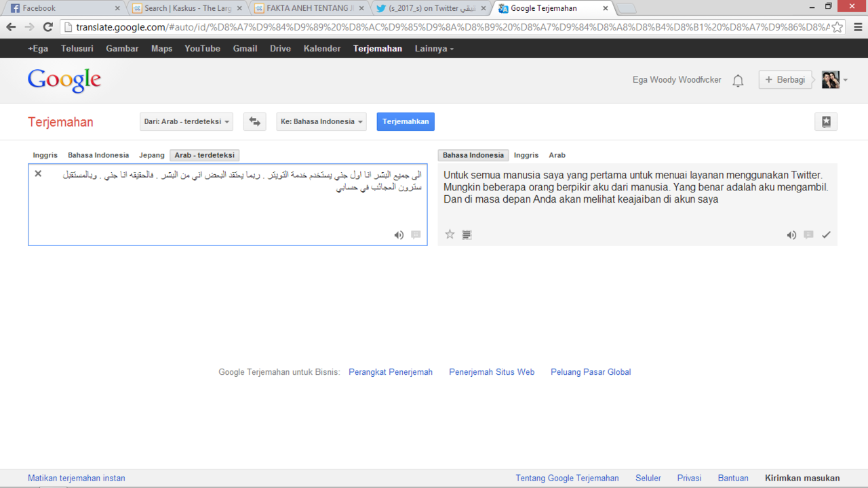The width and height of the screenshot is (868, 488).
Task: Bookmark this page with star icon
Action: pos(837,27)
